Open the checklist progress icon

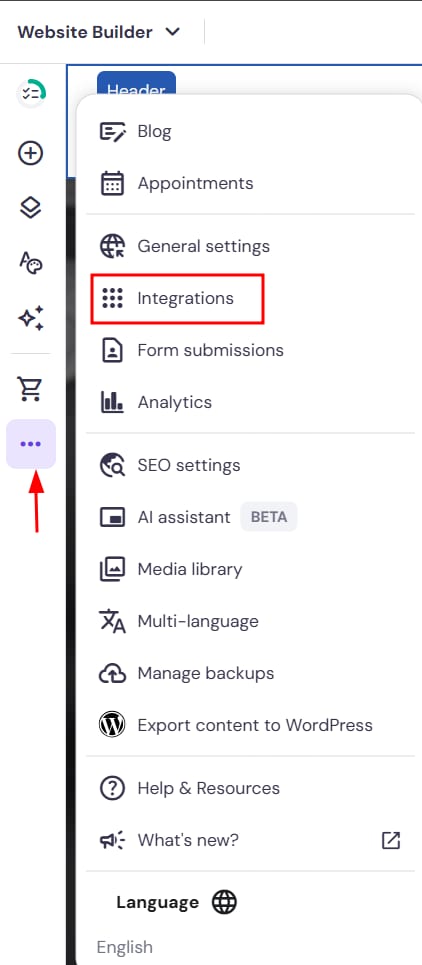(x=31, y=93)
